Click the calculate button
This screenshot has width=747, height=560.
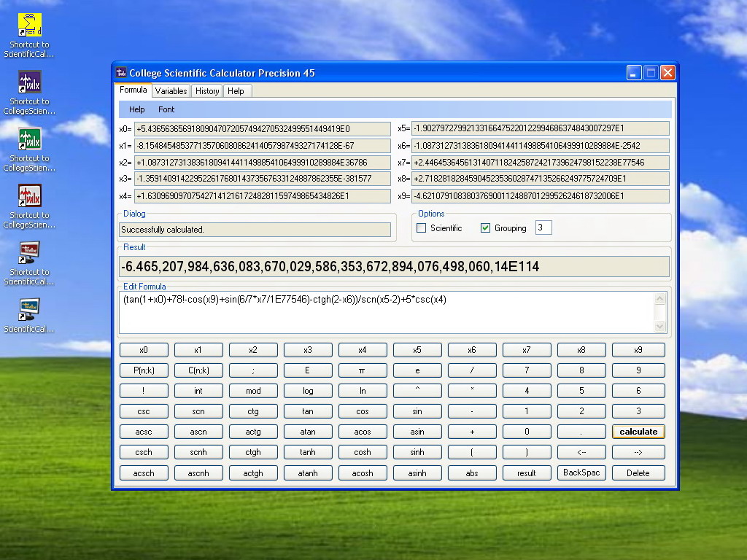(638, 432)
